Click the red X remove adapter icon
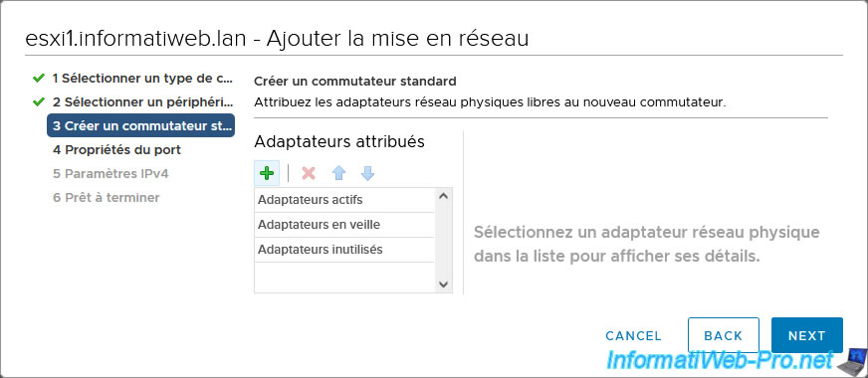868x378 pixels. 309,173
